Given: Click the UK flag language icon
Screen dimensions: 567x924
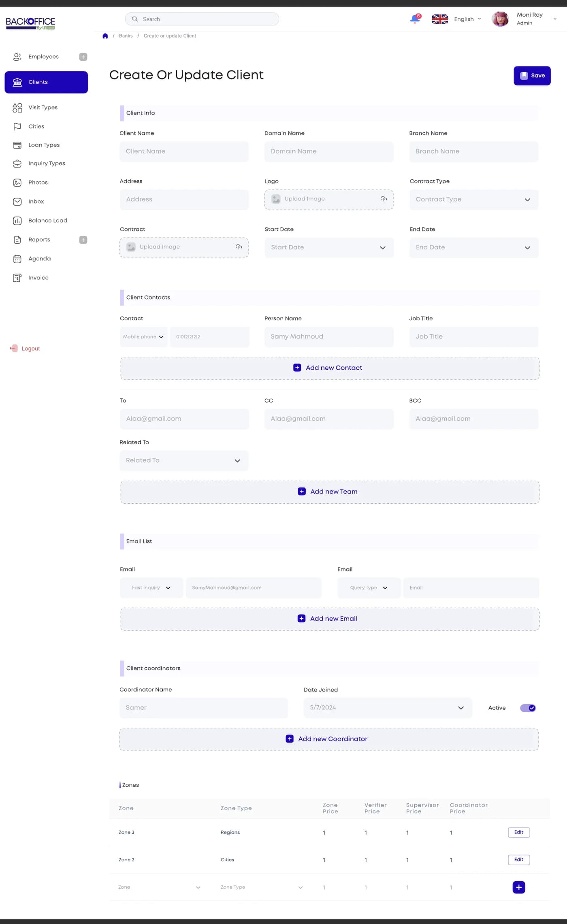Looking at the screenshot, I should [x=439, y=19].
